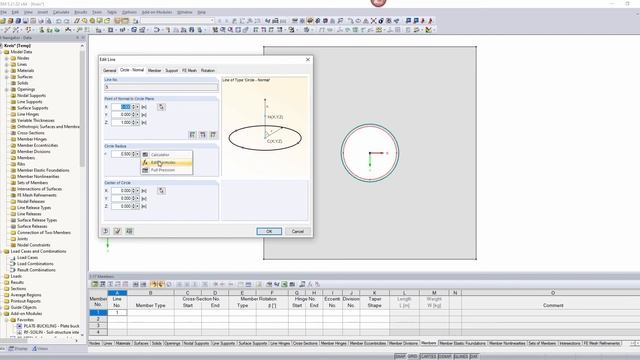Open the Insert menu
Screen dimensions: 640x360
[42, 12]
